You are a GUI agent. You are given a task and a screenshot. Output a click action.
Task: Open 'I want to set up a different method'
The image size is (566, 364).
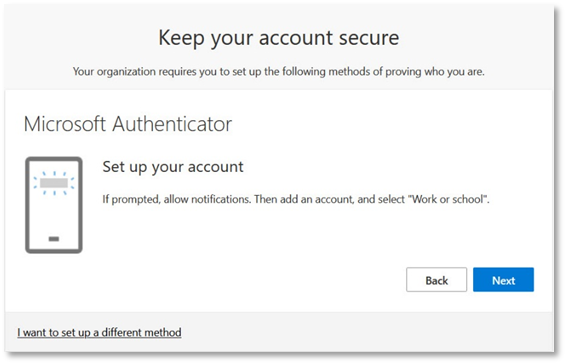pyautogui.click(x=99, y=332)
